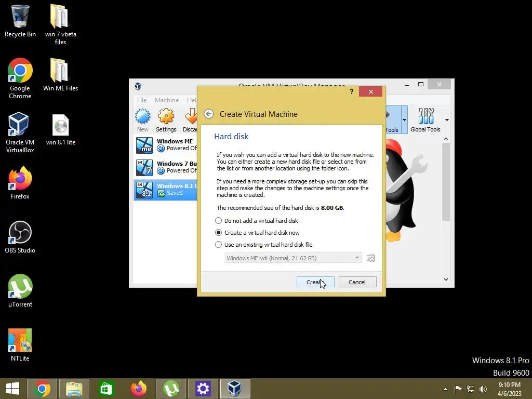
Task: Click the help question mark in wizard
Action: pyautogui.click(x=352, y=91)
